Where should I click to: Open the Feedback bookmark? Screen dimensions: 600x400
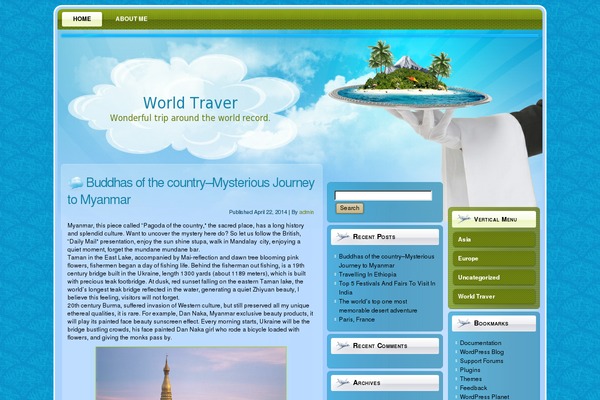473,388
